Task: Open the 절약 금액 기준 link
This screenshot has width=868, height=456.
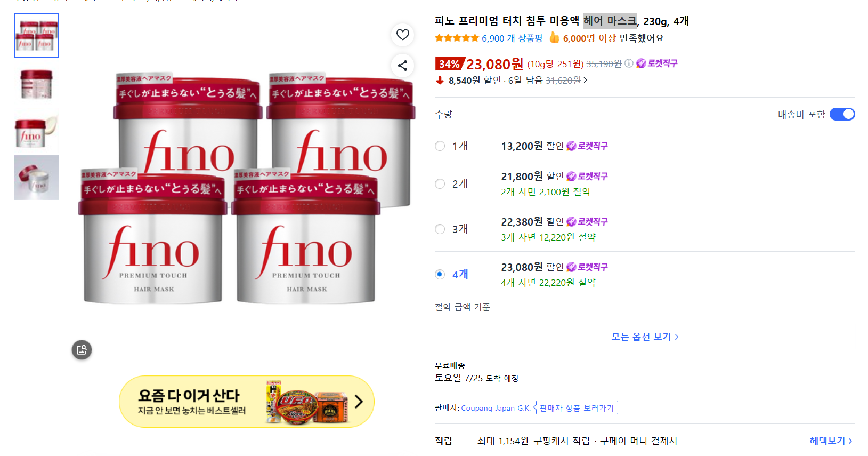Action: tap(463, 307)
